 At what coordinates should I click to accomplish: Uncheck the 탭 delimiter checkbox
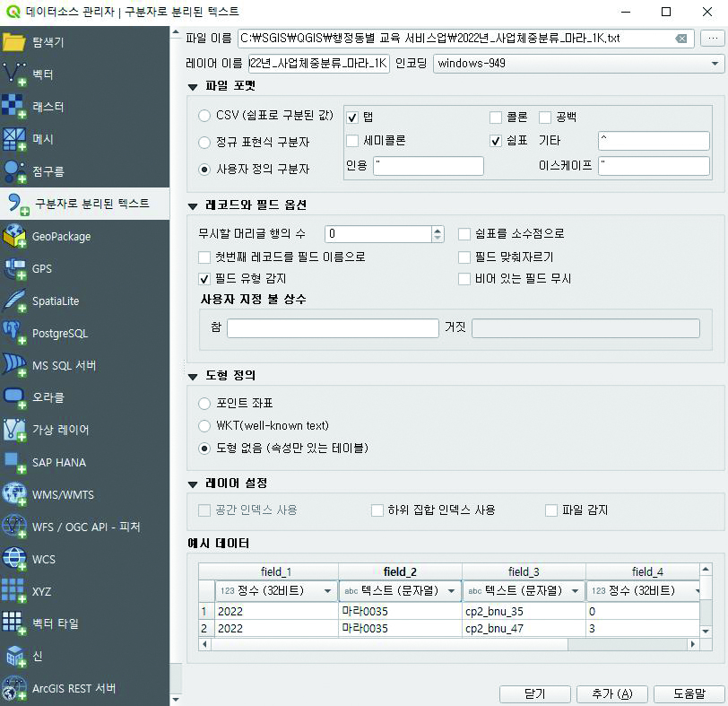pos(352,118)
